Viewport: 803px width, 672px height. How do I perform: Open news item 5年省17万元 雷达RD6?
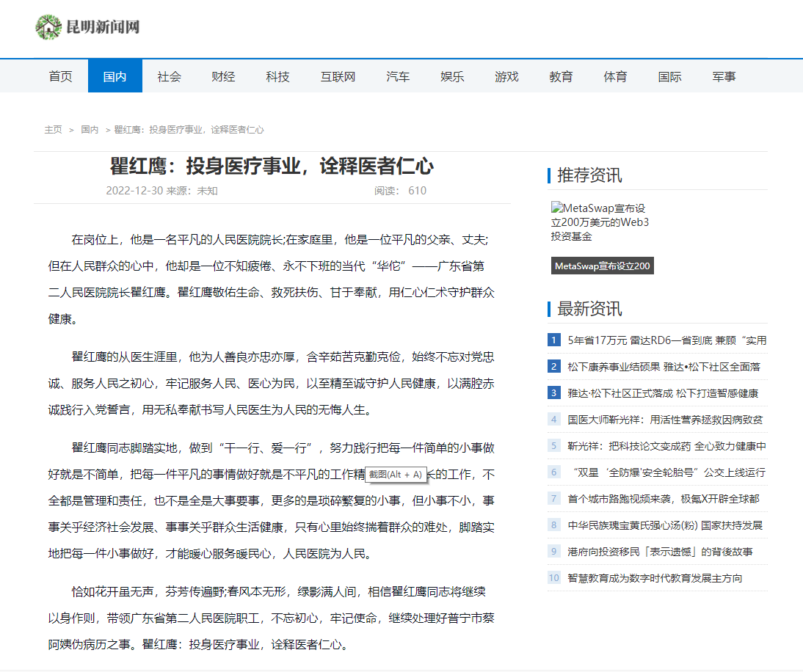click(667, 340)
